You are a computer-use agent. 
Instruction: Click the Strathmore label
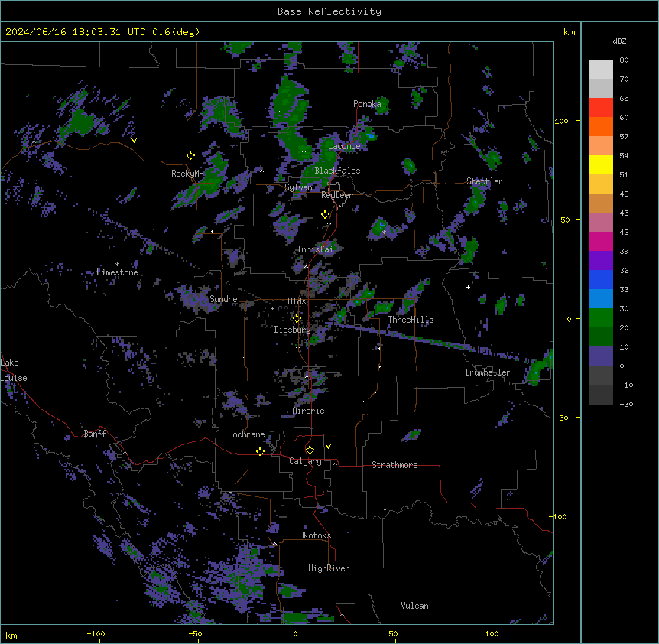click(x=394, y=465)
